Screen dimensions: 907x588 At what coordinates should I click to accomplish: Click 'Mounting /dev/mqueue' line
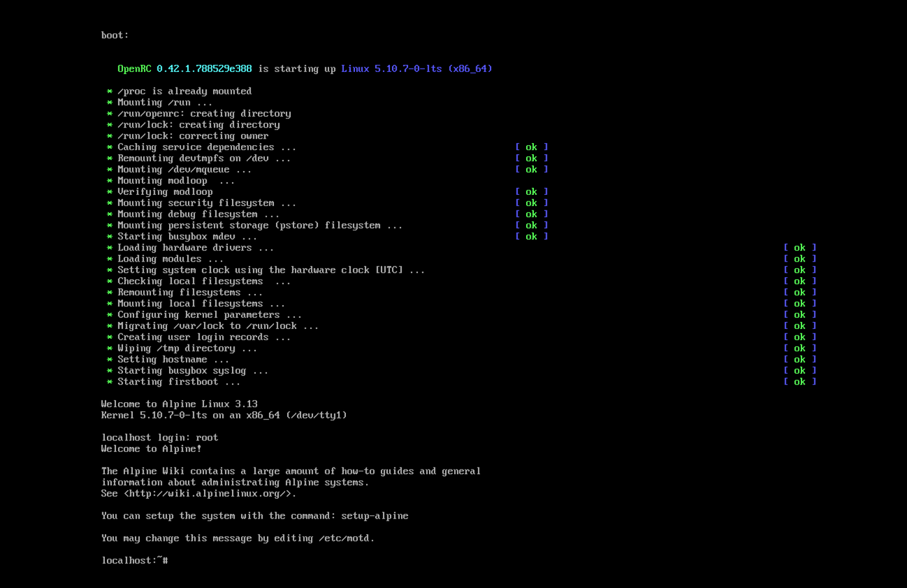pos(184,170)
